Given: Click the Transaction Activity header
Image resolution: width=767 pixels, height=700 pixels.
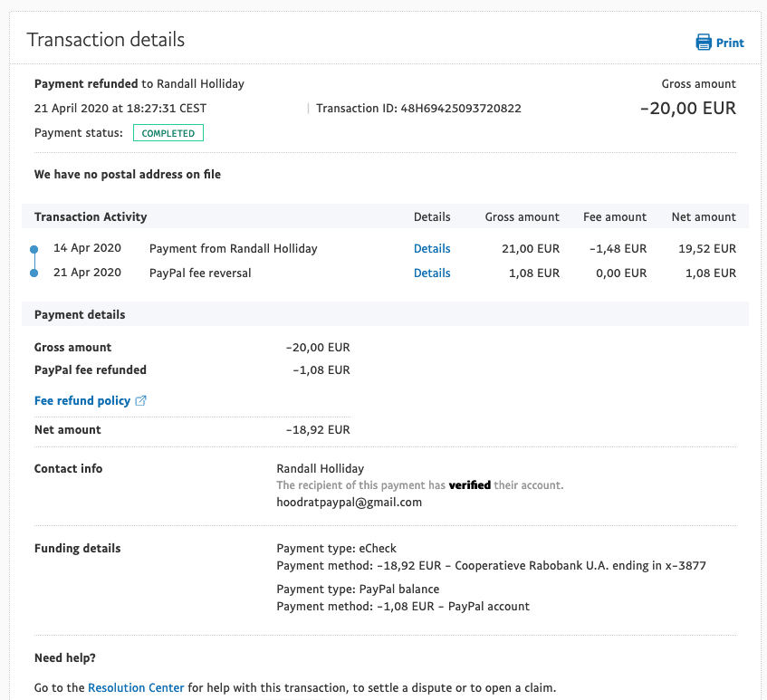Looking at the screenshot, I should click(x=91, y=216).
